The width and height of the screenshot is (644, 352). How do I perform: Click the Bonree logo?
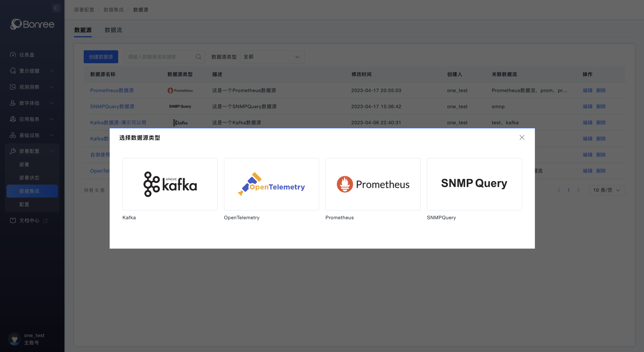[x=32, y=24]
